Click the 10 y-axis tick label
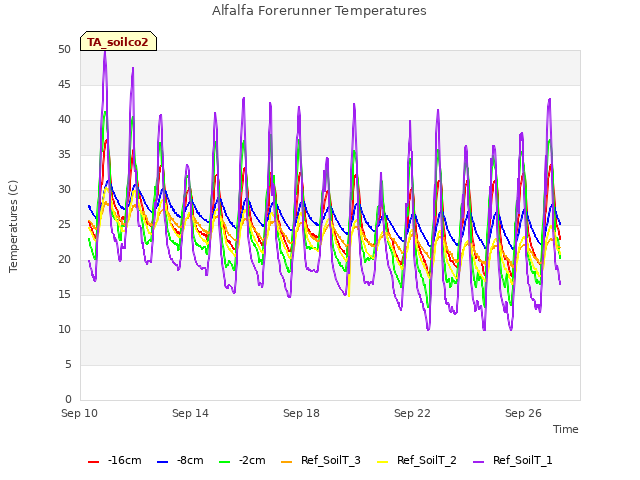Screen dimensions: 640x480 (x=64, y=330)
